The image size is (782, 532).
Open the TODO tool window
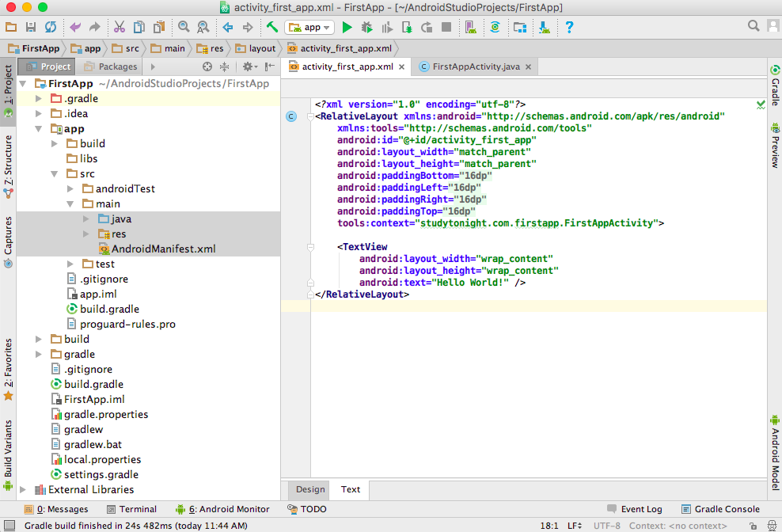307,509
